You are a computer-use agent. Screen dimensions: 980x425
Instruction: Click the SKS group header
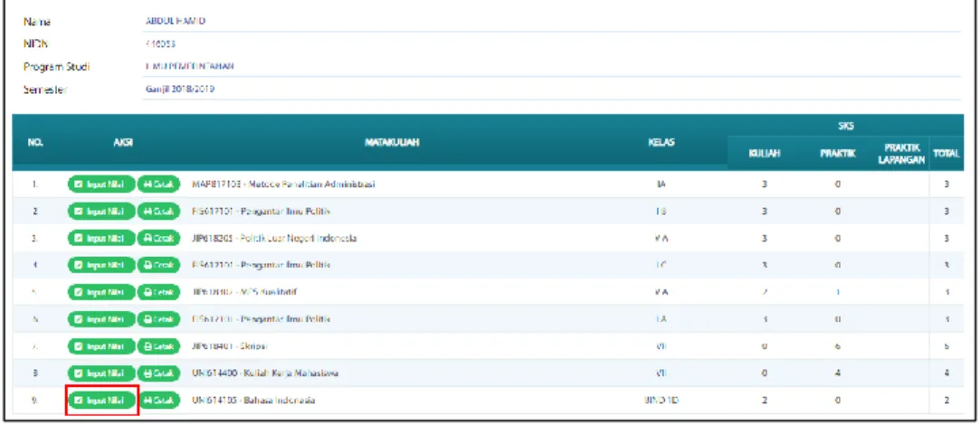click(x=848, y=127)
